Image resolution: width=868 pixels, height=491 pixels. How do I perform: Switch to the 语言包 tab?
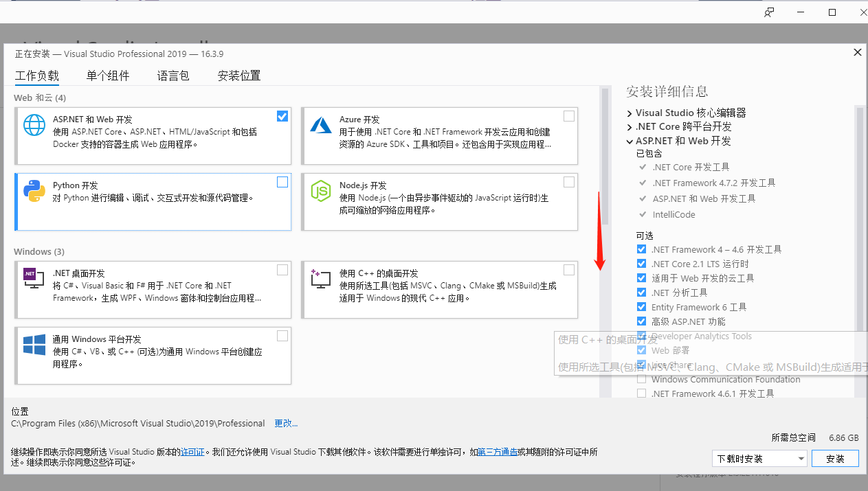coord(173,76)
